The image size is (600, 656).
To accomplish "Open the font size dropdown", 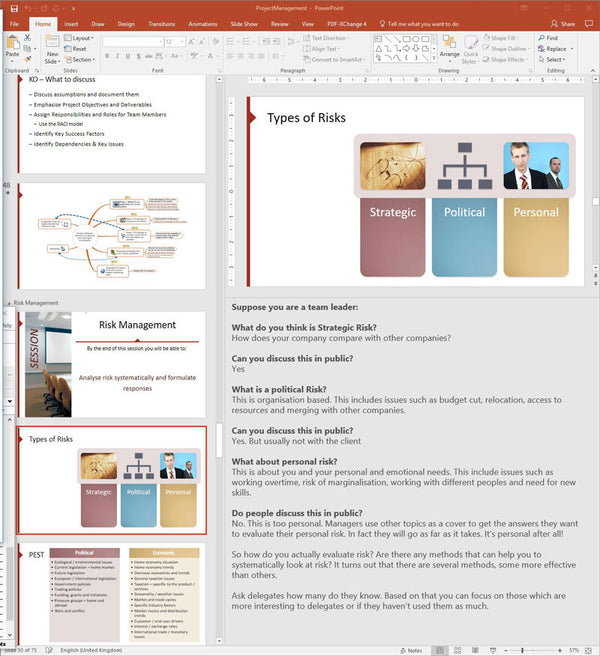I will point(182,41).
